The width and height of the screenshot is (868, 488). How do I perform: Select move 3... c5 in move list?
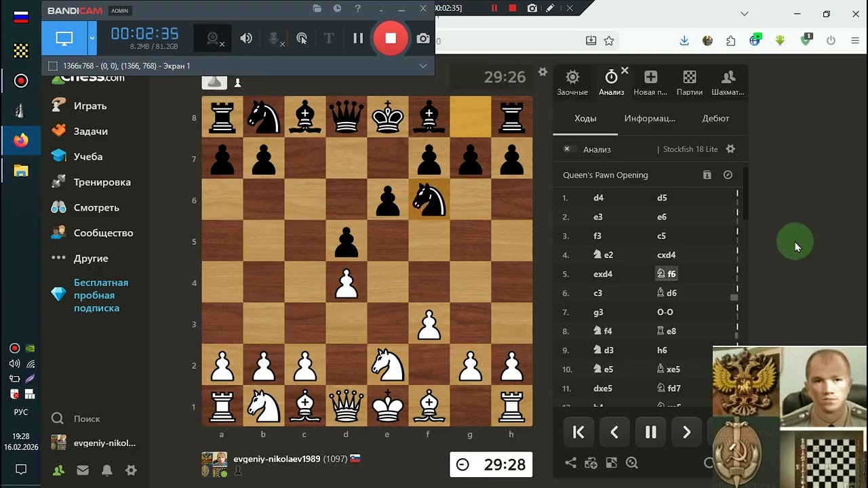click(661, 236)
